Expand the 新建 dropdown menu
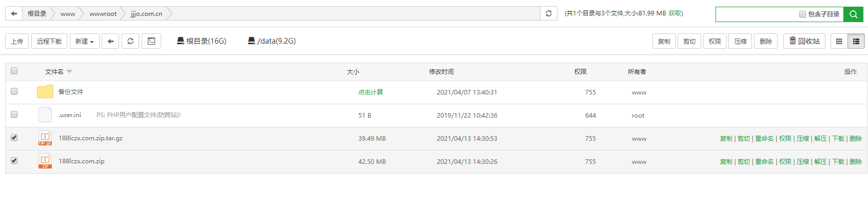This screenshot has height=205, width=868. (85, 41)
